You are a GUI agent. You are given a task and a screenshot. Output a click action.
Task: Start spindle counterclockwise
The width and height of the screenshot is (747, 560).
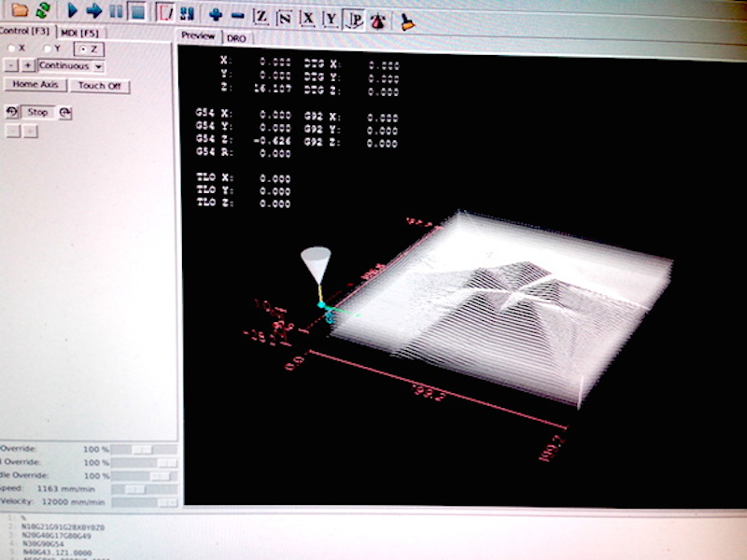pos(12,112)
